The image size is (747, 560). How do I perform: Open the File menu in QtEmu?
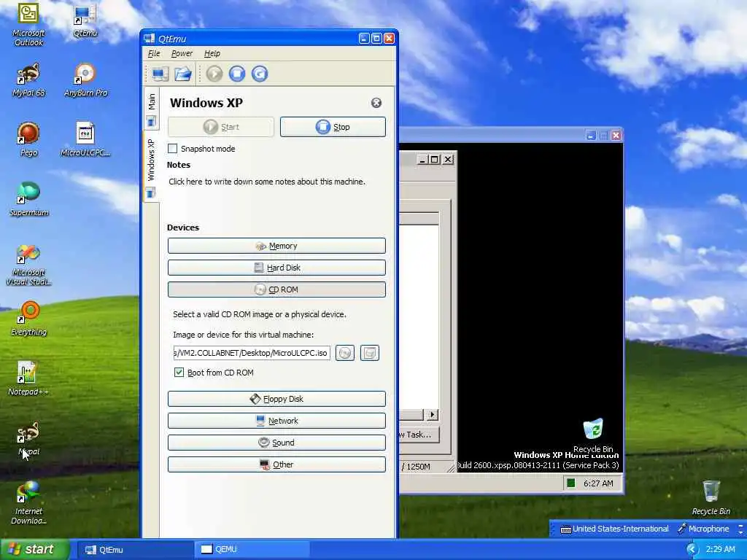tap(154, 53)
